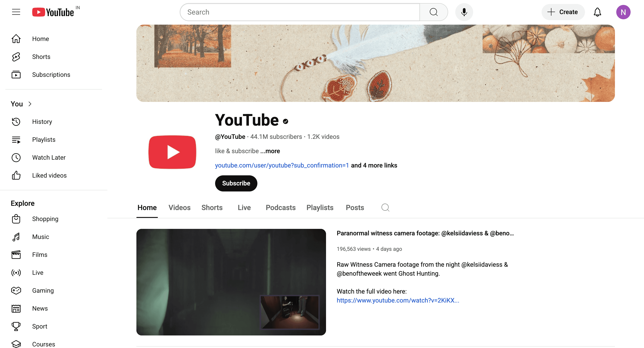The width and height of the screenshot is (644, 348).
Task: Switch to the Videos tab
Action: pos(179,208)
